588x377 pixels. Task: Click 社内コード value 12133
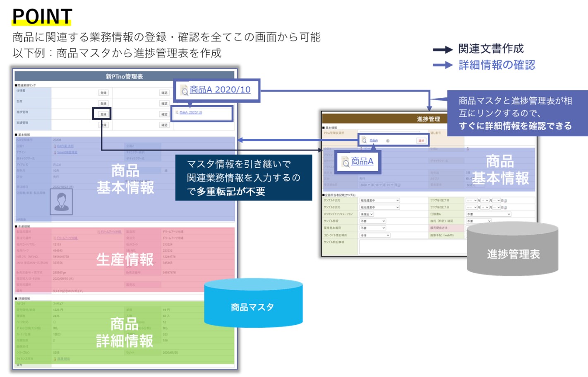pos(57,244)
